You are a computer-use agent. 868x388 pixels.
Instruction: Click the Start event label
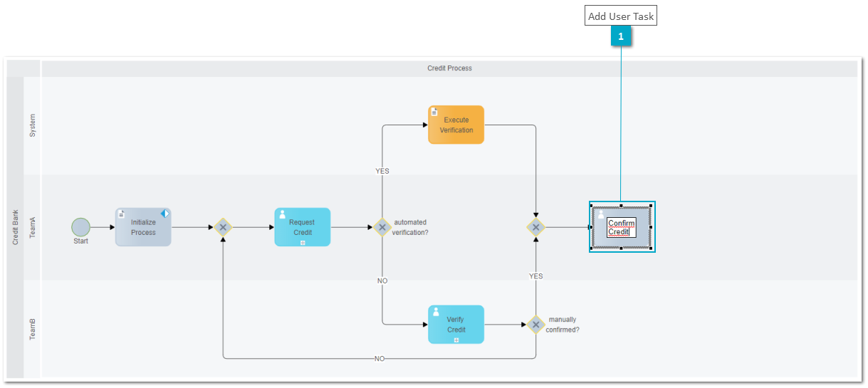[81, 241]
